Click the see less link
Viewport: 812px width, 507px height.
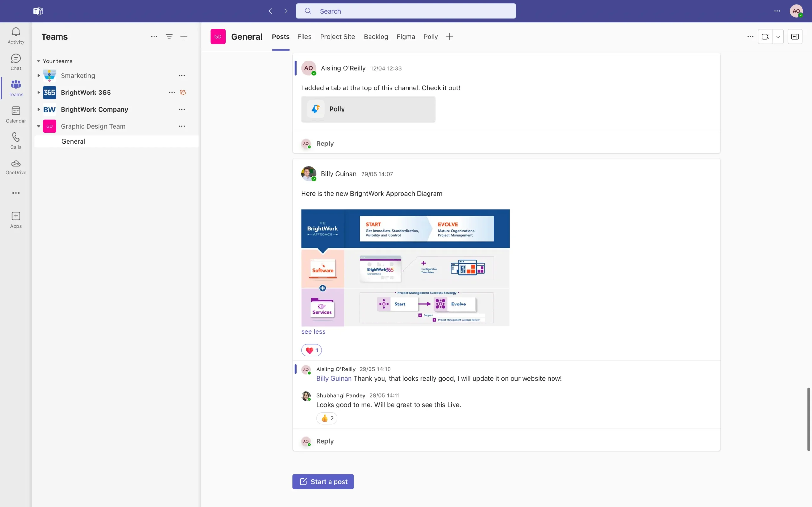coord(313,331)
